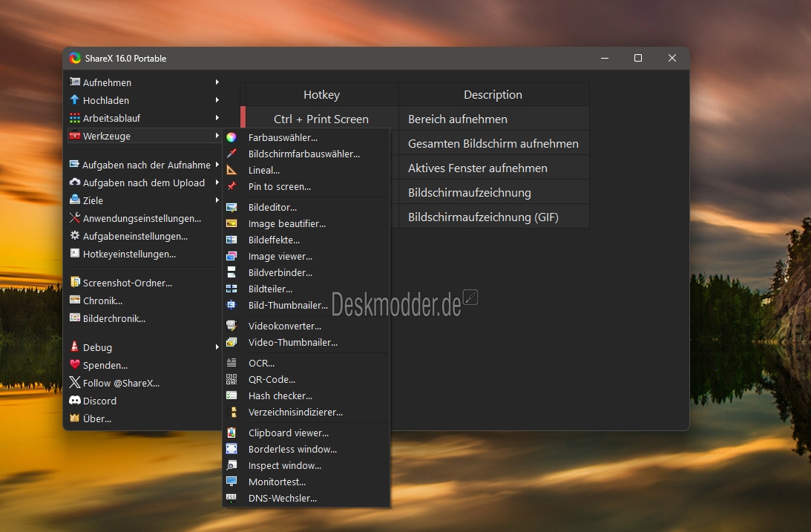This screenshot has width=811, height=532.
Task: Click the Bildeditor icon
Action: pos(232,207)
